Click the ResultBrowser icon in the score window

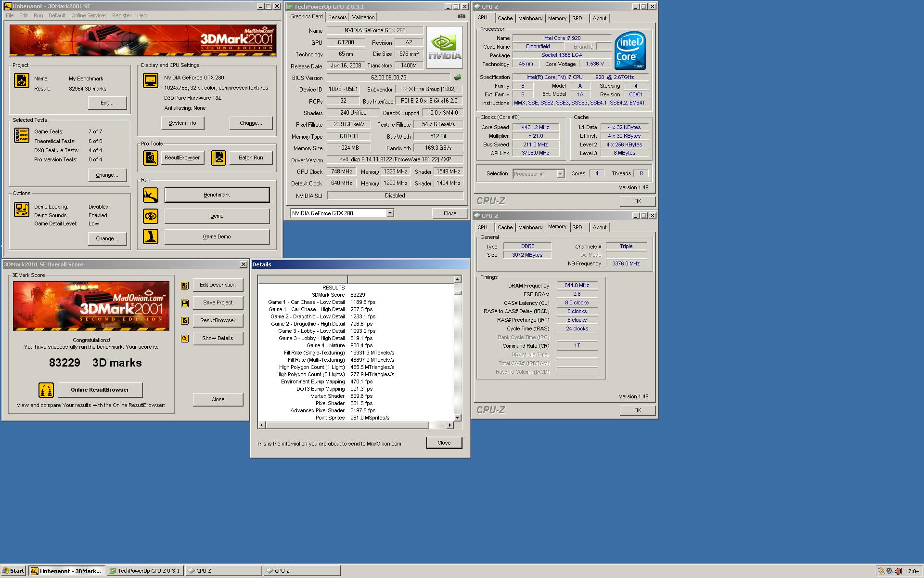coord(185,321)
